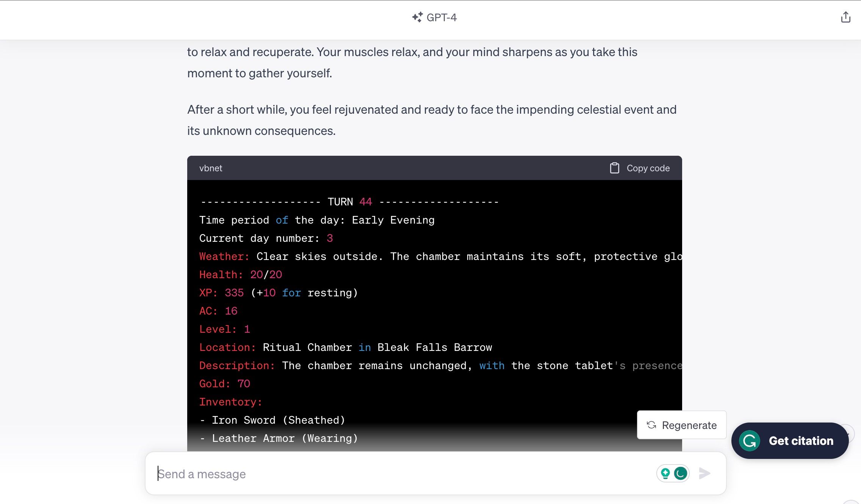Click the share conversation icon
This screenshot has height=504, width=861.
tap(845, 17)
